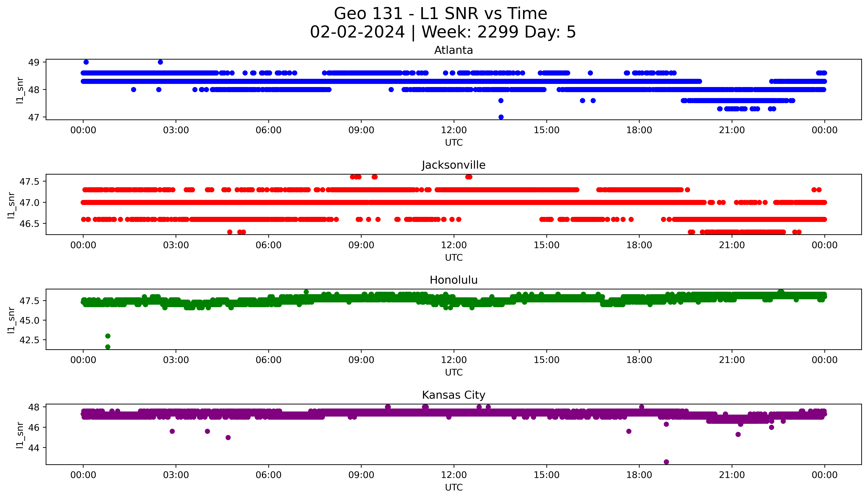868x499 pixels.
Task: Select the 'Honolulu' subplot title
Action: pos(453,280)
